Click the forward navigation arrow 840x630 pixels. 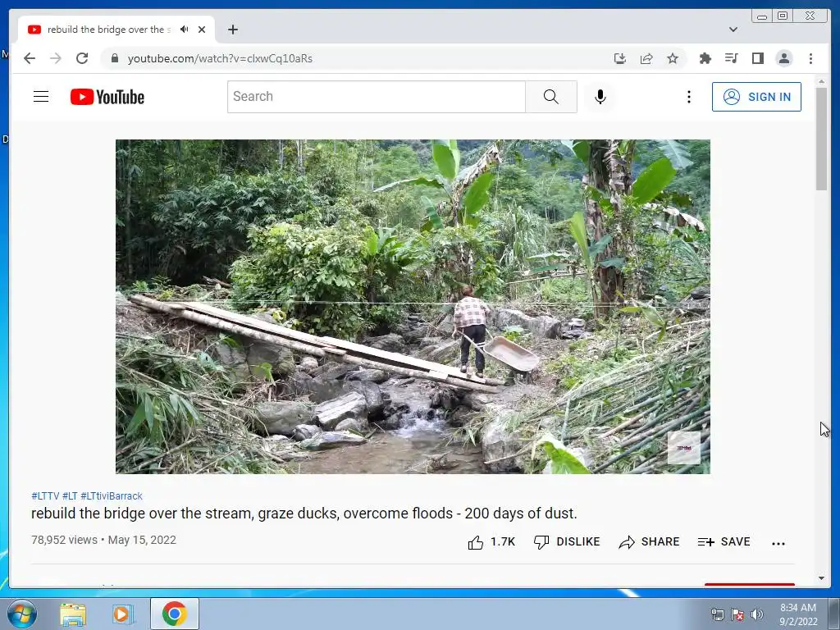[56, 58]
